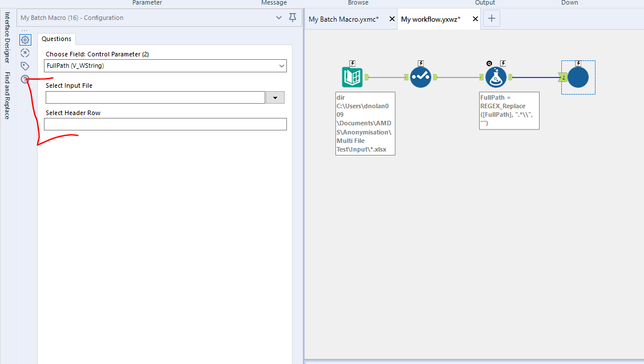Click the plus button to add a workflow
This screenshot has width=644, height=364.
(491, 18)
